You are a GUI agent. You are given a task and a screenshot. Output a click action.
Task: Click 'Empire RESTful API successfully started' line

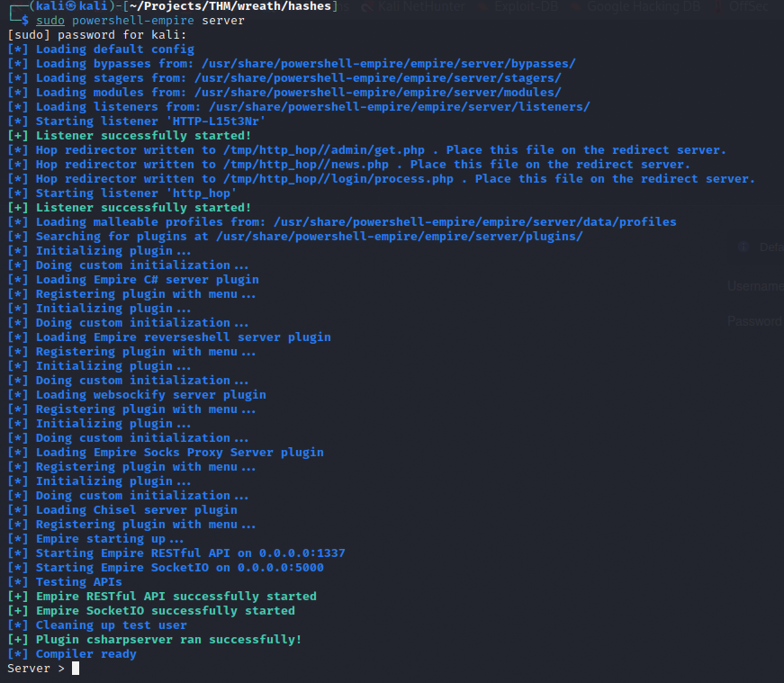point(162,597)
